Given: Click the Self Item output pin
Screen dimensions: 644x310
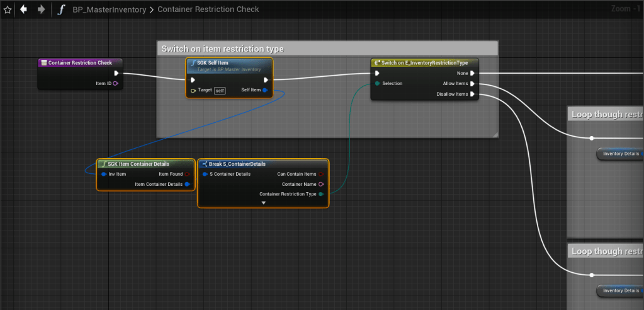Looking at the screenshot, I should [x=265, y=90].
